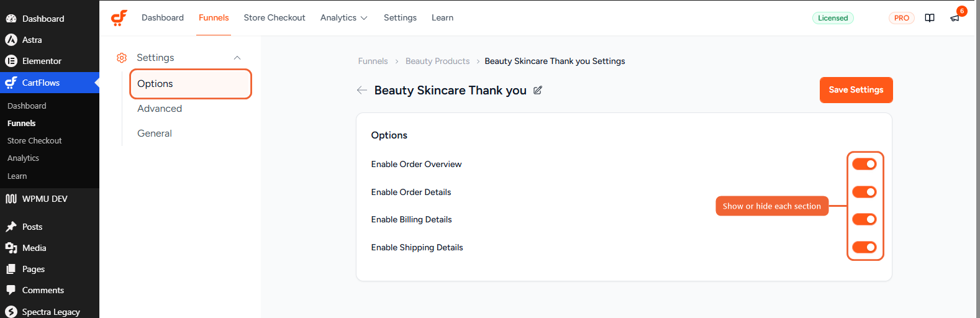Open Pages admin menu item
Viewport: 980px width, 318px height.
click(50, 269)
